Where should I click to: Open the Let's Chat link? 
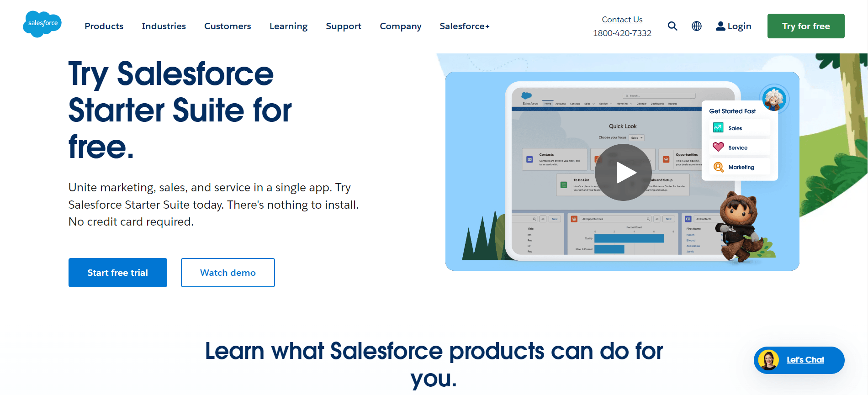click(x=805, y=360)
